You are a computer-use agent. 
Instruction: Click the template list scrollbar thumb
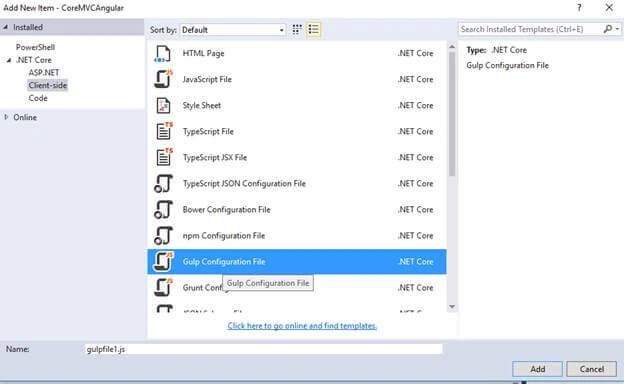[x=452, y=113]
